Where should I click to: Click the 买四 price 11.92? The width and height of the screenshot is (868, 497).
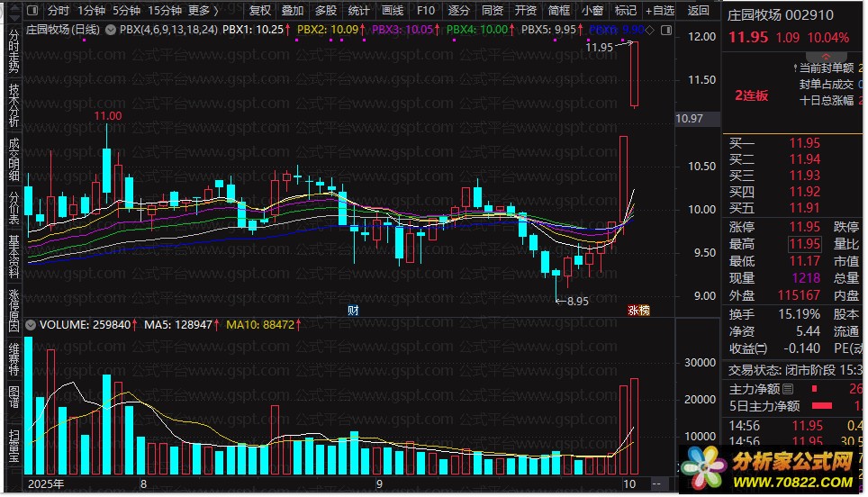point(804,192)
